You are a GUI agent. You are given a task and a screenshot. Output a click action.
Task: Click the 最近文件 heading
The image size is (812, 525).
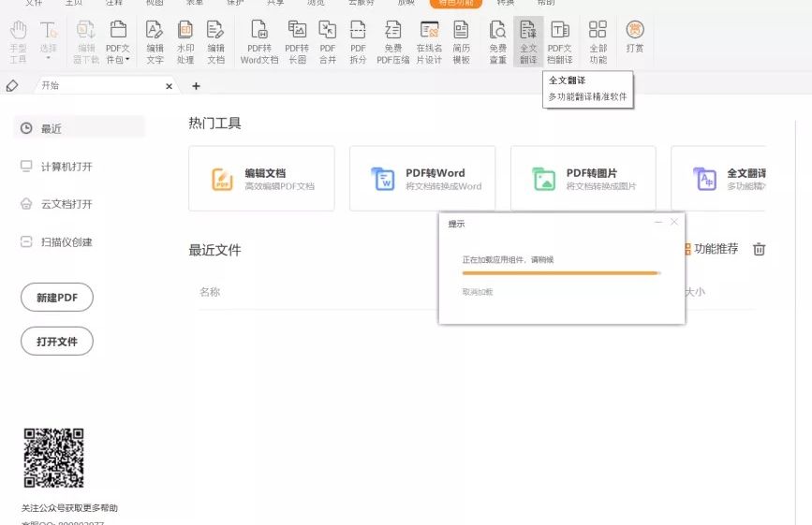click(214, 251)
